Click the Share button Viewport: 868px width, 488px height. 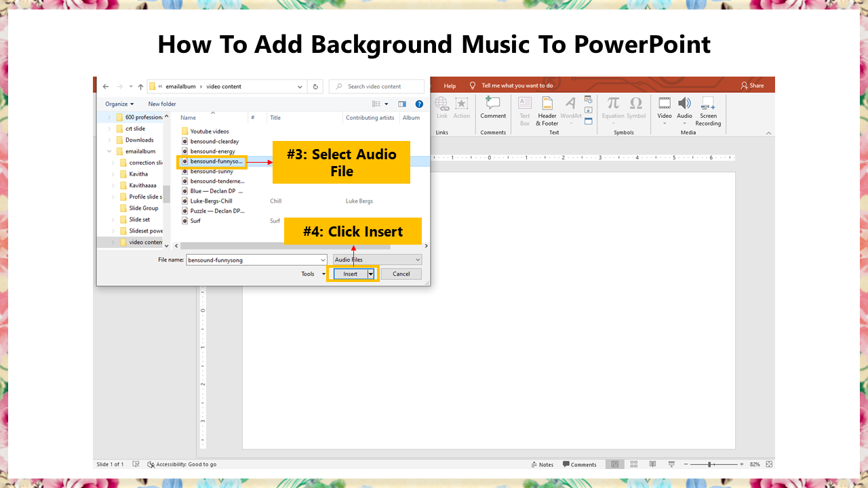(752, 85)
